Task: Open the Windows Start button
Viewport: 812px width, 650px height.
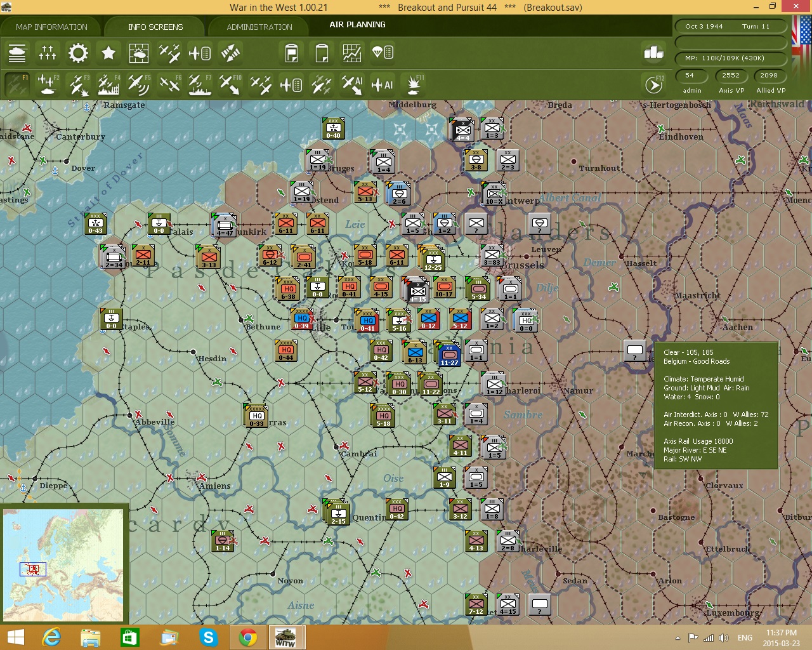Action: click(x=15, y=637)
